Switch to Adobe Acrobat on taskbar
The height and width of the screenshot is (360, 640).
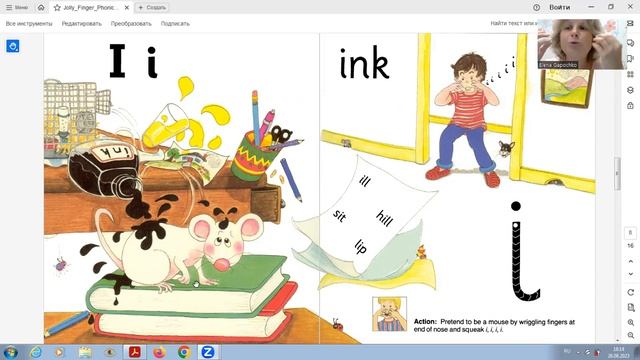point(135,352)
